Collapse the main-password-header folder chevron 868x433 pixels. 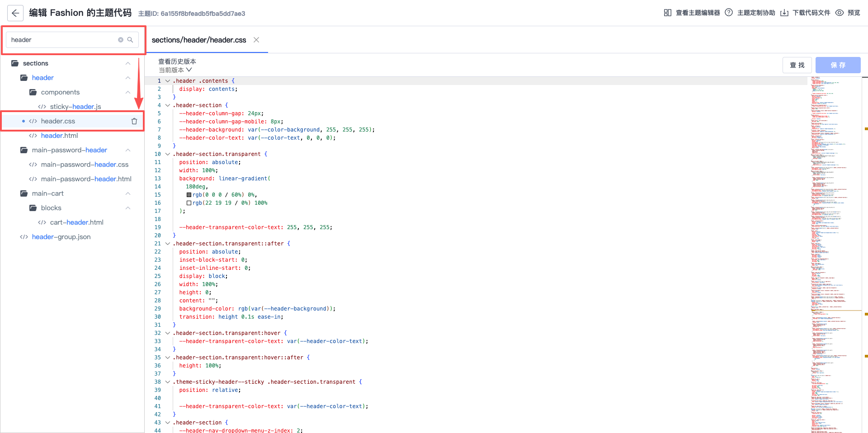(x=128, y=150)
